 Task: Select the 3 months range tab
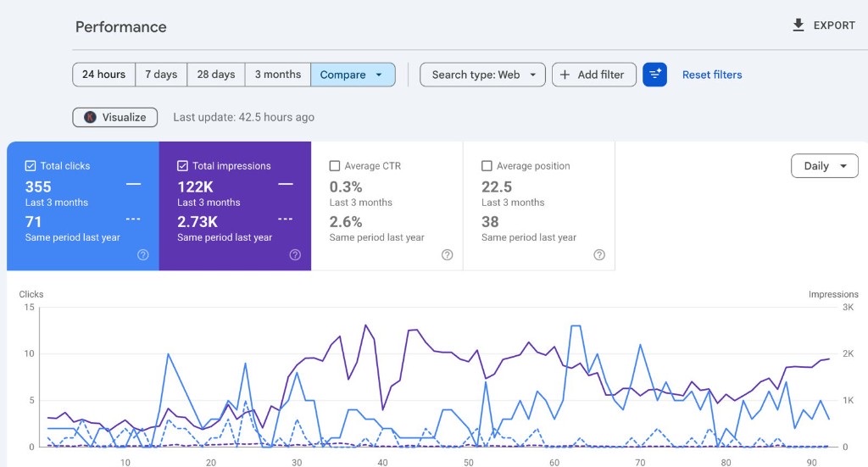tap(278, 74)
